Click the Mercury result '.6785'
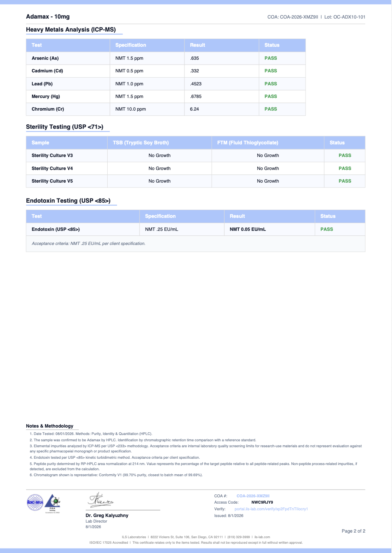The width and height of the screenshot is (392, 553). (x=196, y=96)
